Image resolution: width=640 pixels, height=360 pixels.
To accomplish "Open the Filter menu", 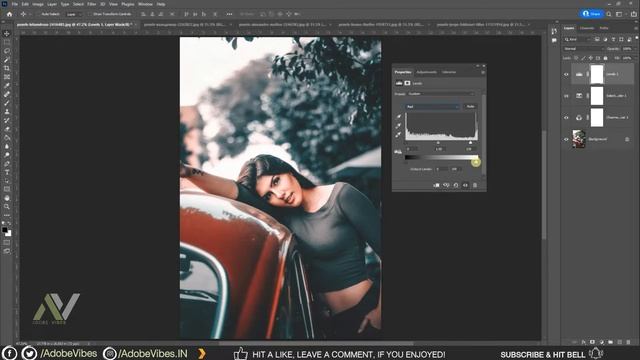I will 91,4.
